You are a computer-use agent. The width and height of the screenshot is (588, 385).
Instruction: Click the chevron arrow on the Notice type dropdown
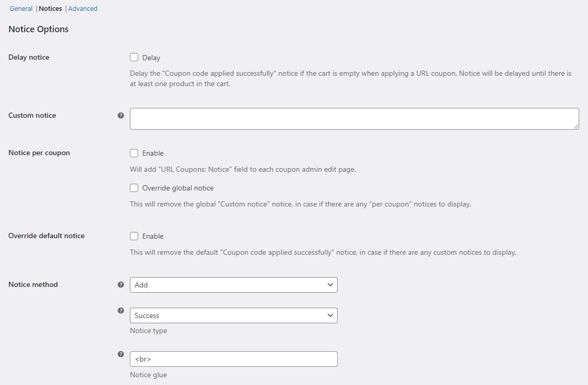tap(330, 315)
